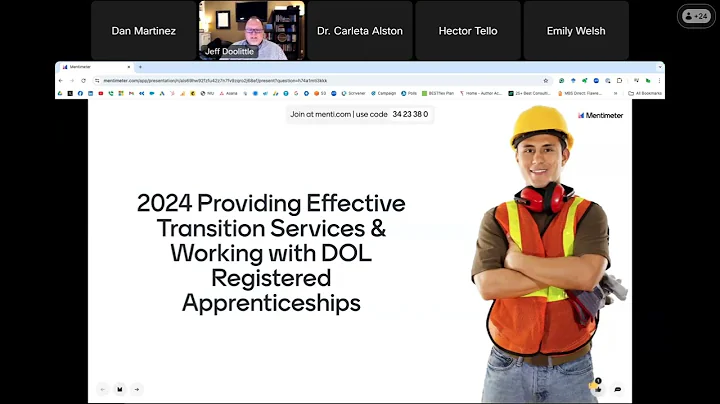Image resolution: width=720 pixels, height=404 pixels.
Task: Open the Asana bookmark
Action: click(228, 93)
